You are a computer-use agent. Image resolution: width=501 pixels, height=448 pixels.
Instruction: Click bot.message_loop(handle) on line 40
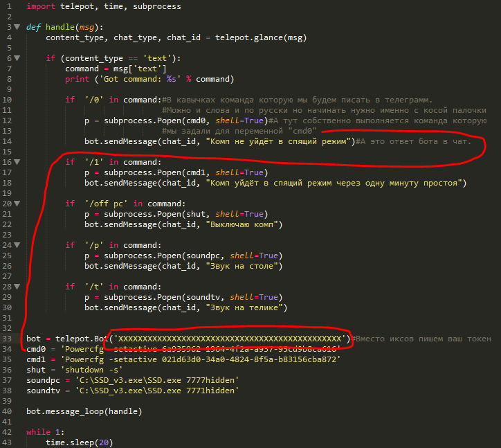click(x=84, y=411)
